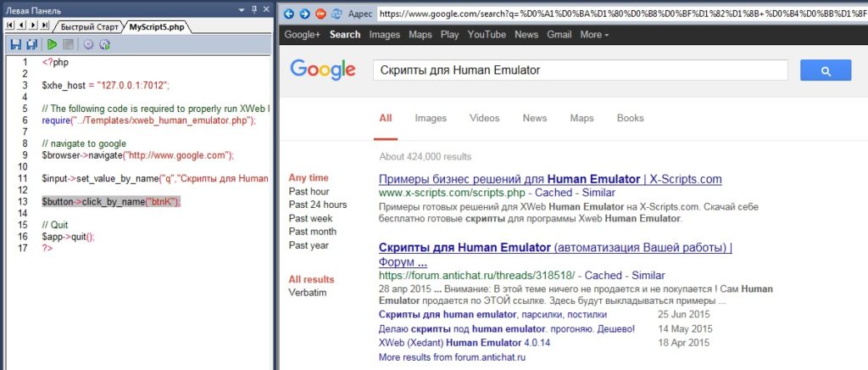Click the Google logo
Screen dimensions: 868x370
323,70
